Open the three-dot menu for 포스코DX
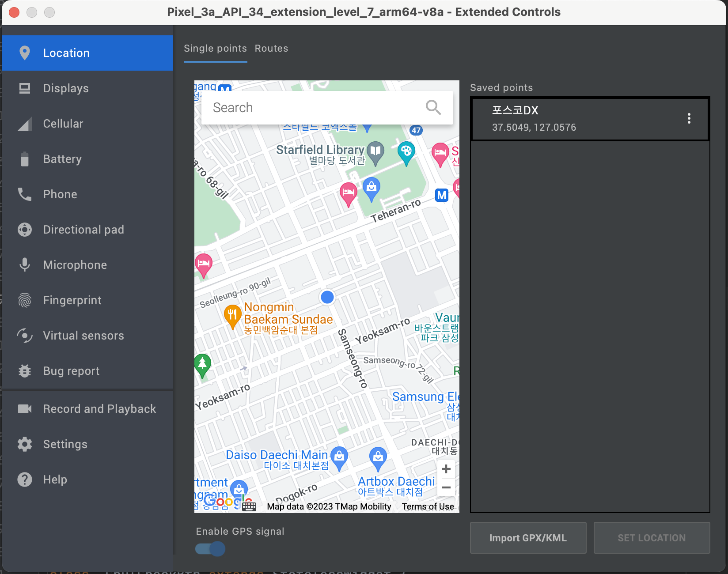Image resolution: width=728 pixels, height=574 pixels. pos(689,118)
